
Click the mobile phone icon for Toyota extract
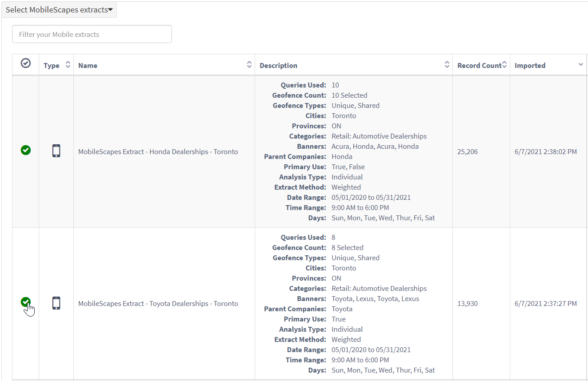pyautogui.click(x=56, y=303)
